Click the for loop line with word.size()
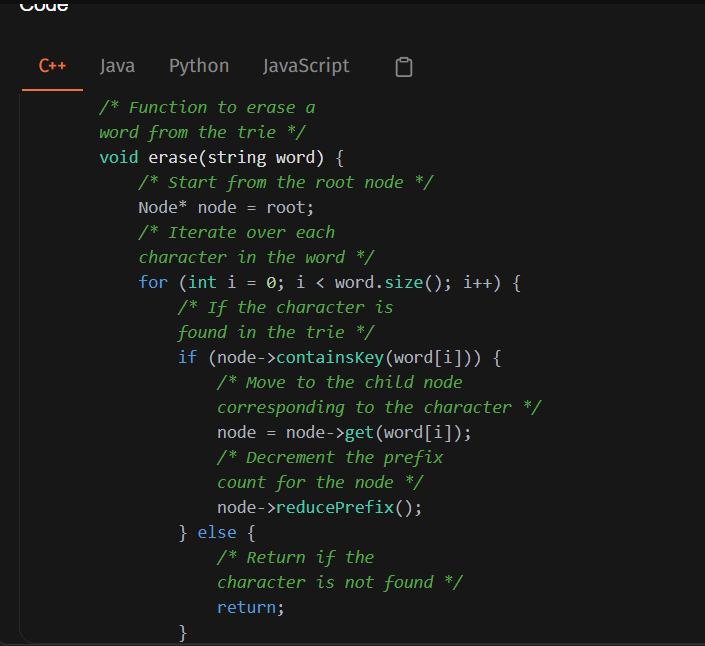 click(x=330, y=283)
